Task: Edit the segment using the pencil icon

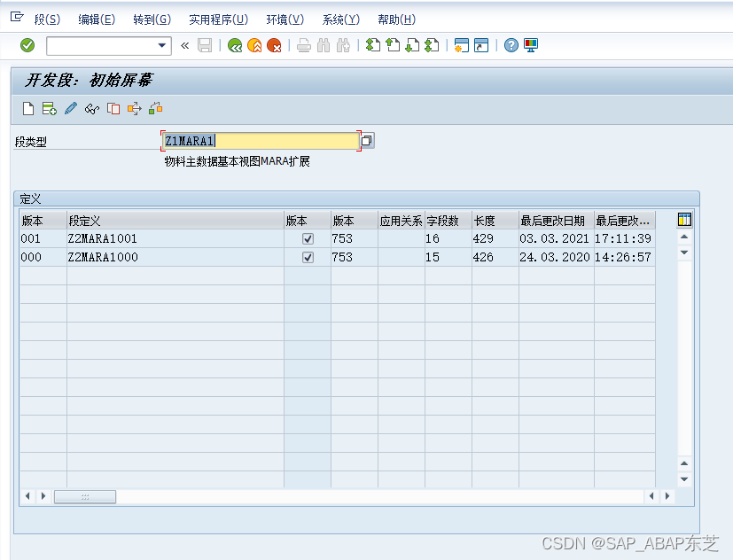Action: coord(70,108)
